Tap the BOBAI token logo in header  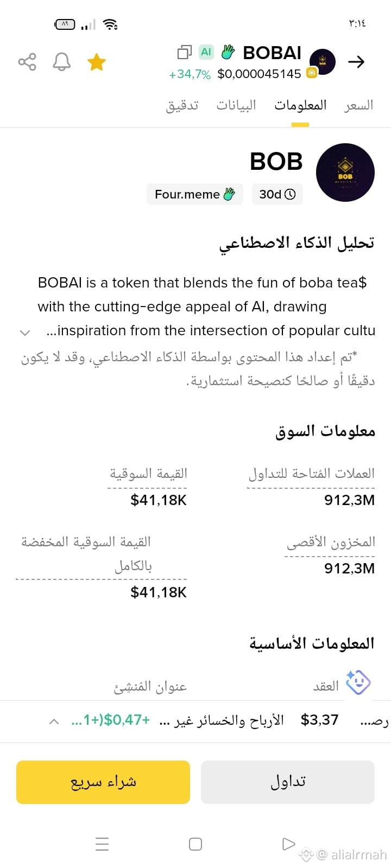[323, 61]
